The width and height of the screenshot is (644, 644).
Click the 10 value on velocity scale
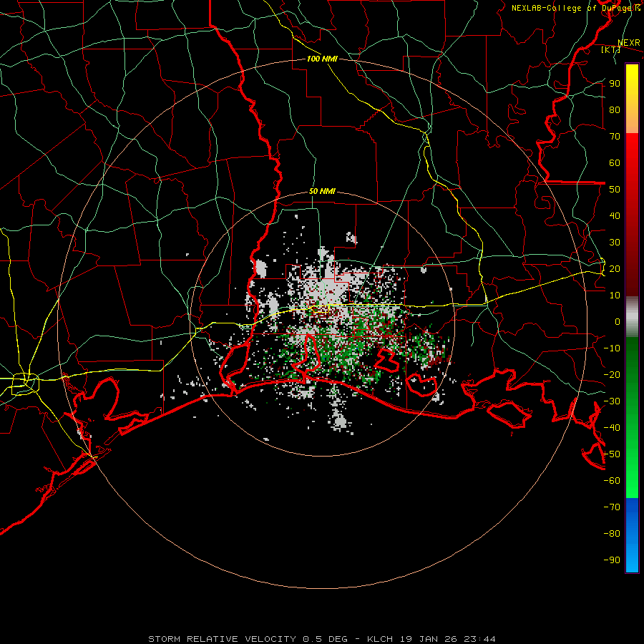pos(615,296)
